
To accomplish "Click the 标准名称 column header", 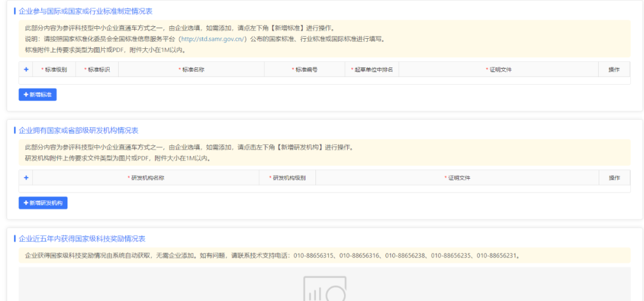I will click(193, 70).
